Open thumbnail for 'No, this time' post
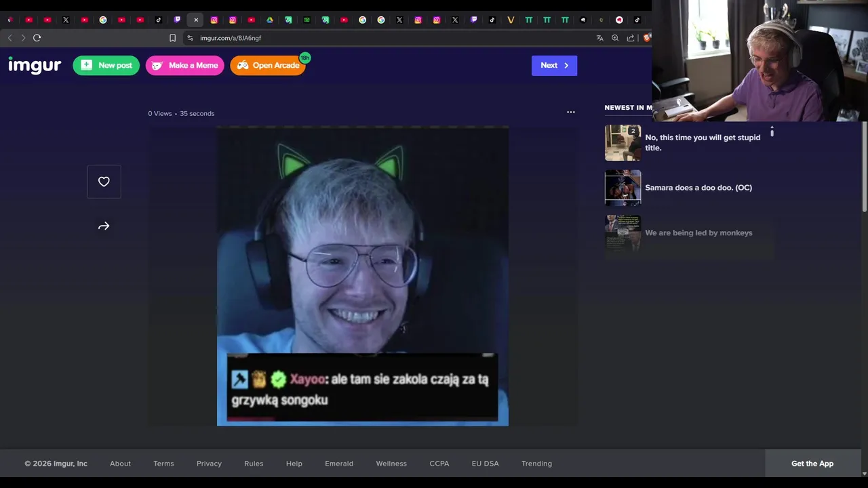 [623, 142]
